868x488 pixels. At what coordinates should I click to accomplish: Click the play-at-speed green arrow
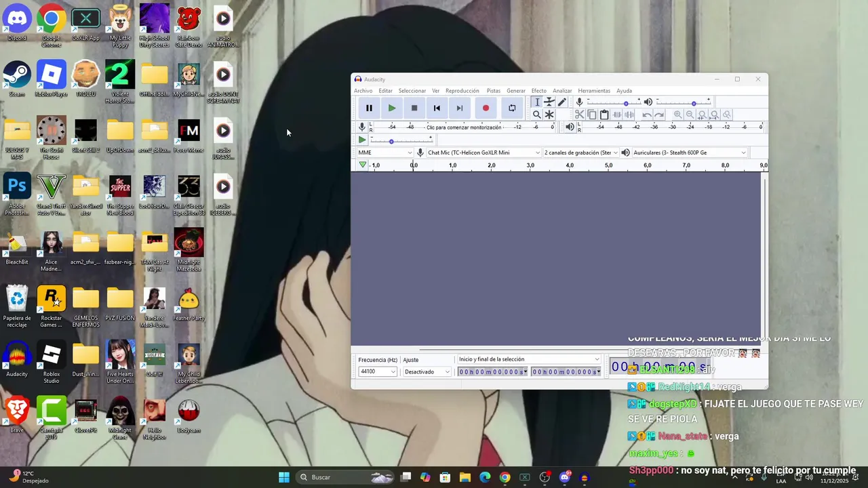point(362,140)
